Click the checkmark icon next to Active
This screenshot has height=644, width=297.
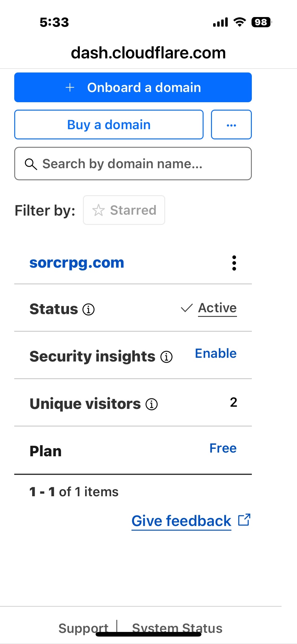[186, 308]
